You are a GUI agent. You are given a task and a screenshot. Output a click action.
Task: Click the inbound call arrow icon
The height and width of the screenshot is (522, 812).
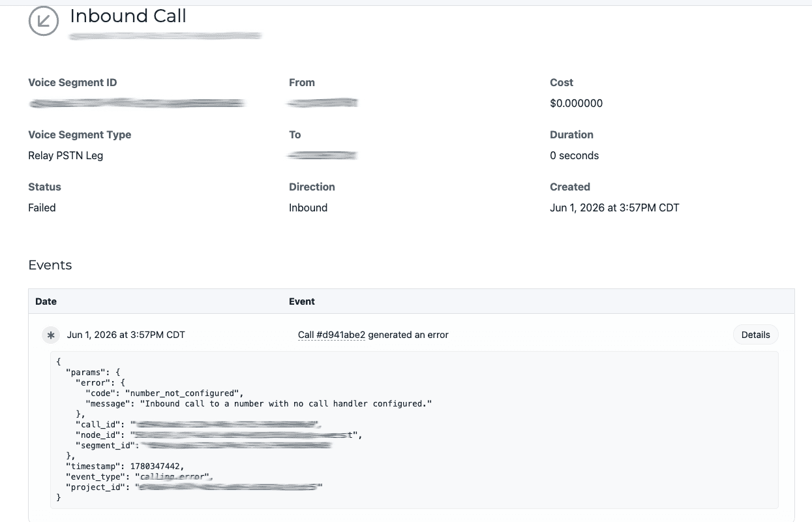44,21
